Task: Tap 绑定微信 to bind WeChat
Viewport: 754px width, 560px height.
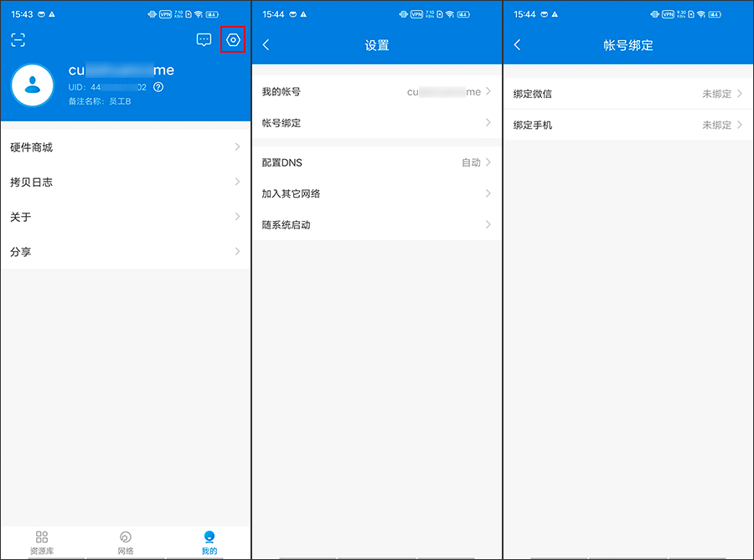Action: pyautogui.click(x=627, y=93)
